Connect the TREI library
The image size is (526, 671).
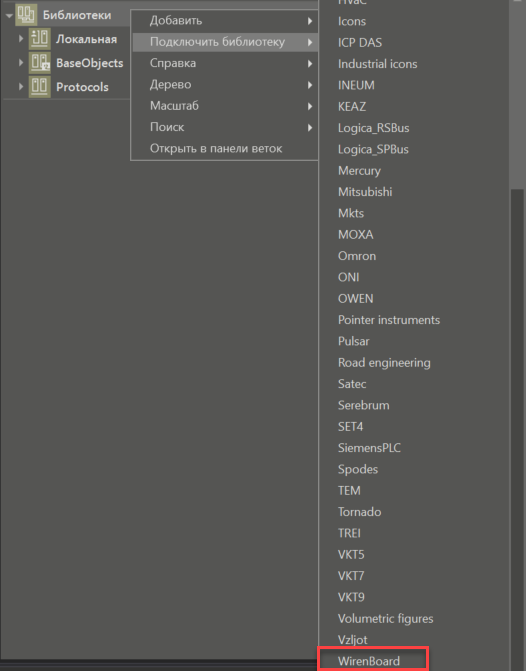349,533
